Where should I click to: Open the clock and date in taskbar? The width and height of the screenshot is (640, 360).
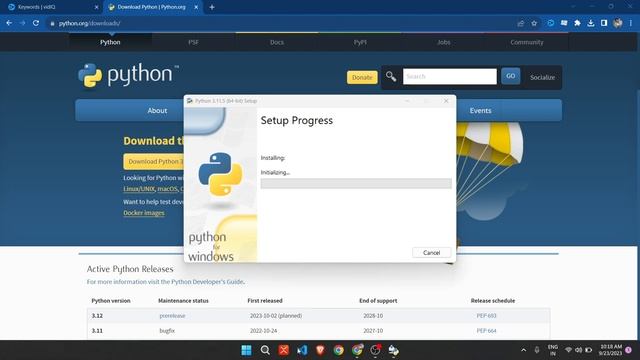[x=611, y=350]
